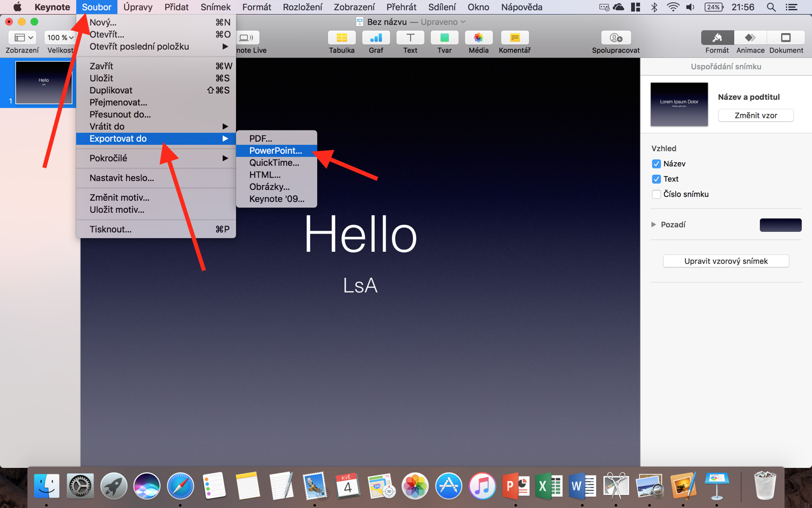812x508 pixels.
Task: Choose PowerPoint… export option
Action: tap(276, 151)
